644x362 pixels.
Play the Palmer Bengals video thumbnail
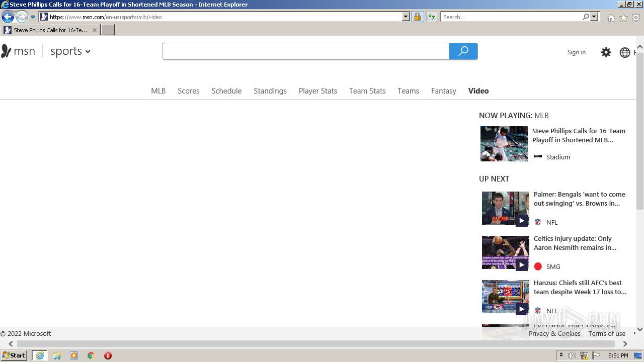506,208
